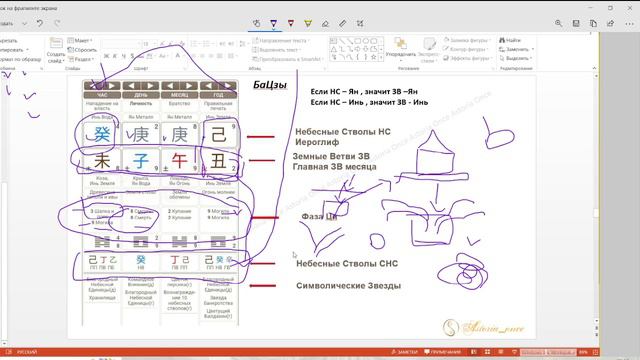Open Экспресс-стили quick styles
Viewport: 640px width, 360px height.
[x=428, y=50]
